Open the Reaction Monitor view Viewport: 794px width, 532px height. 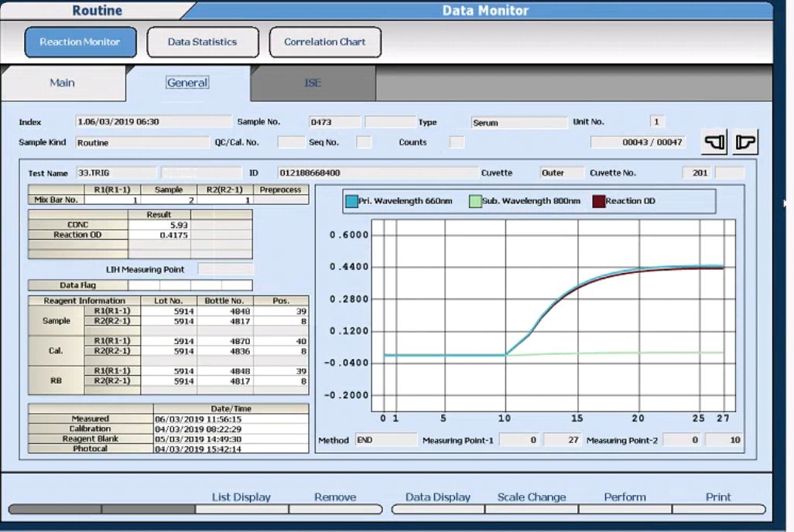(80, 42)
